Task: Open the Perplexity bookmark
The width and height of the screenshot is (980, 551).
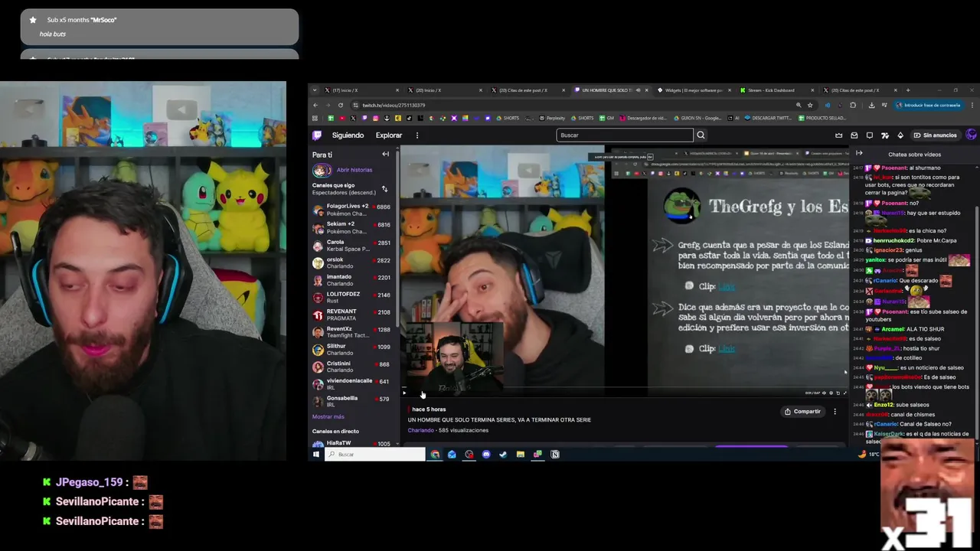Action: tap(552, 118)
